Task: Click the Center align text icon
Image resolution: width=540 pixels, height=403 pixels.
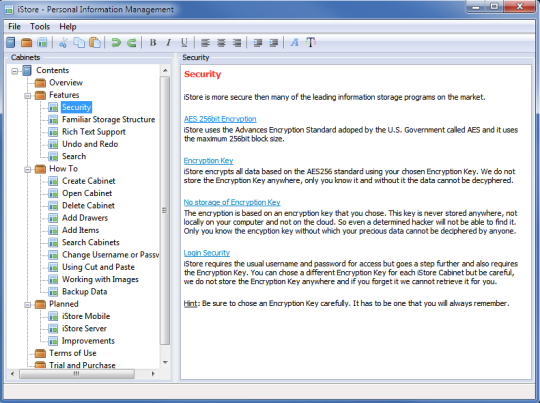Action: coord(221,43)
